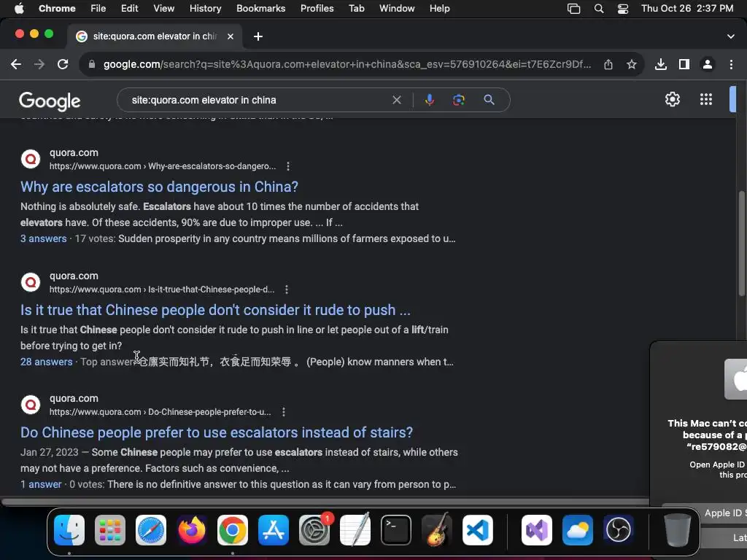
Task: Expand the tab search chevron
Action: (731, 36)
